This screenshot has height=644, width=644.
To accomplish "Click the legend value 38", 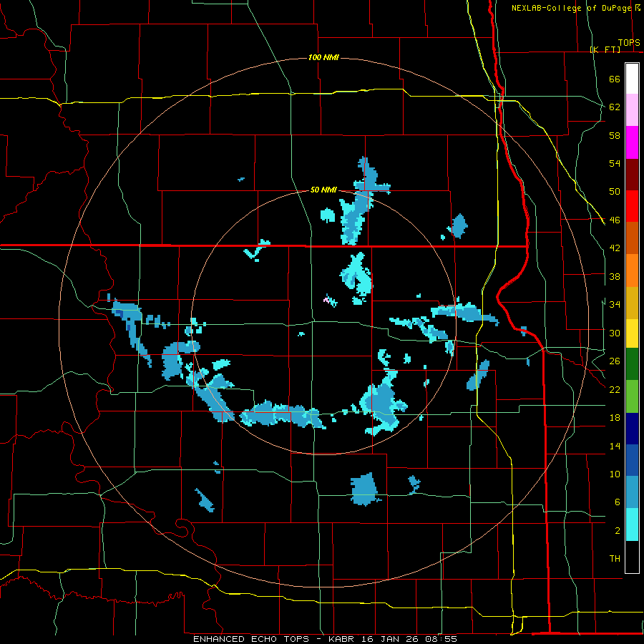I will (x=615, y=276).
